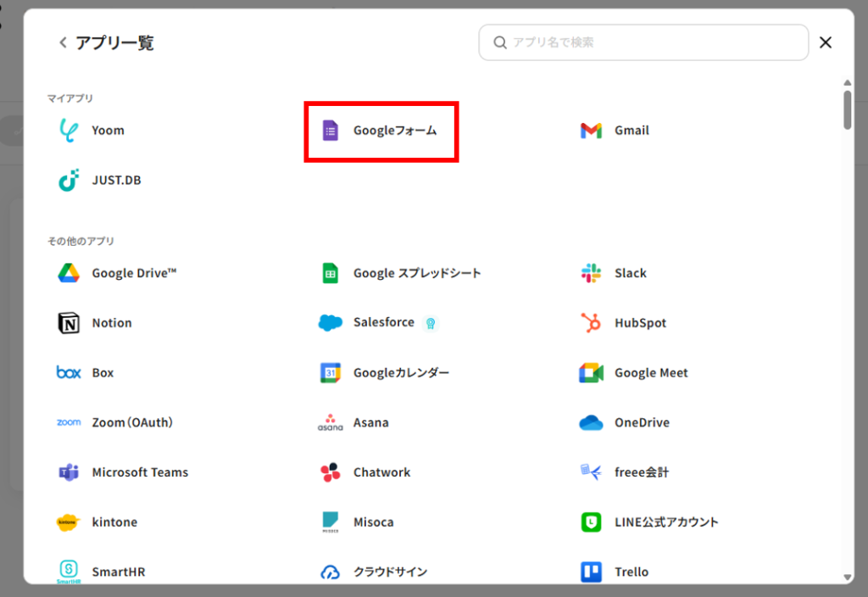Open the LINE公式アカウント entry
868x597 pixels.
(x=665, y=522)
